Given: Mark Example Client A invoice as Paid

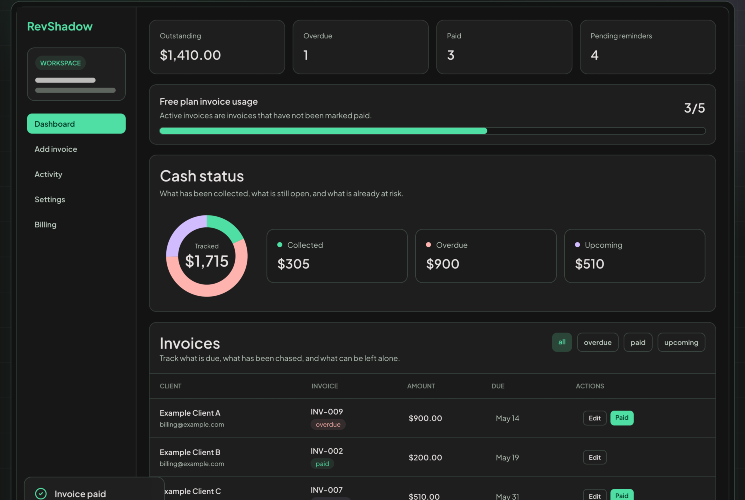Looking at the screenshot, I should click(622, 418).
